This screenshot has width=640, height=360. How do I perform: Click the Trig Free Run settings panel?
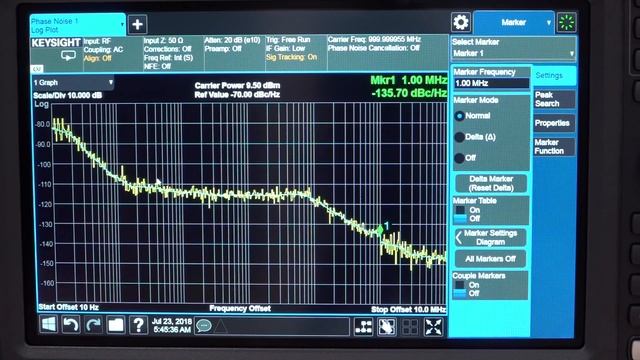[296, 53]
